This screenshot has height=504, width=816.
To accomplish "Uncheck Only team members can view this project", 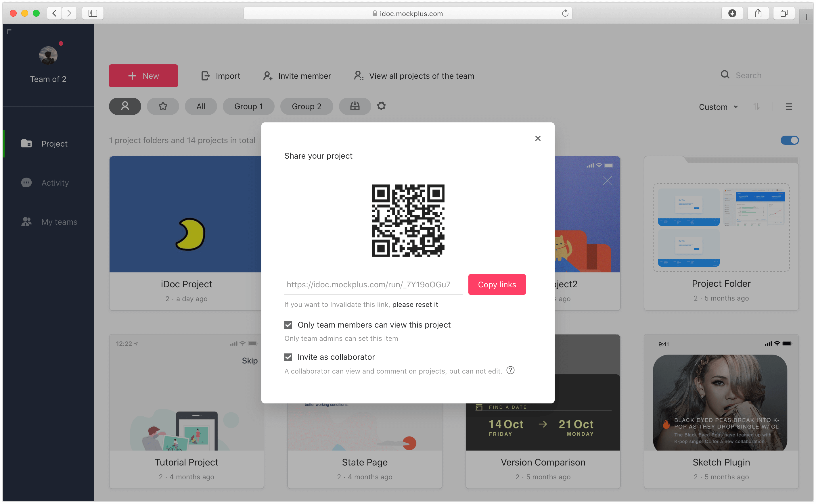I will coord(288,325).
